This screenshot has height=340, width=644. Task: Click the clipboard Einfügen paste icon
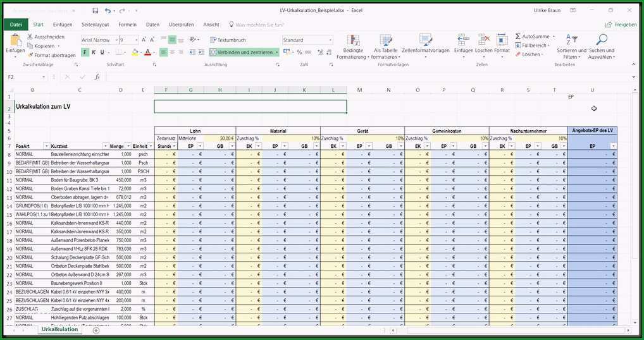click(x=16, y=40)
